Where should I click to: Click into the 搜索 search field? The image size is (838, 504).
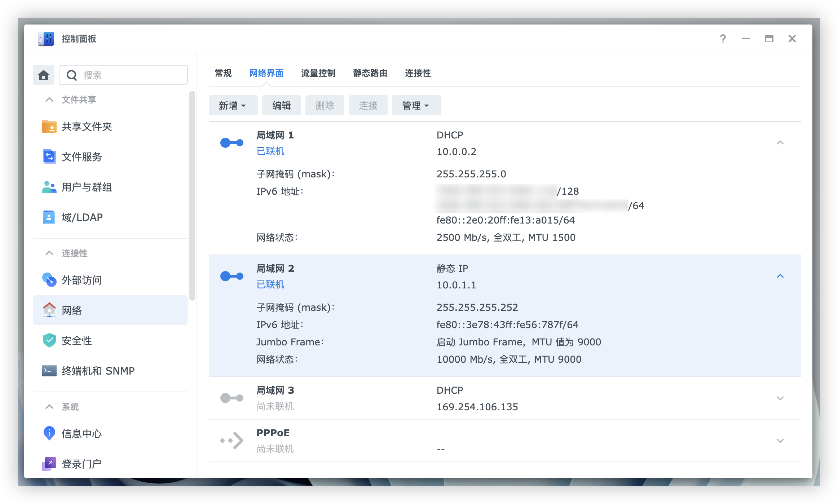click(x=123, y=75)
